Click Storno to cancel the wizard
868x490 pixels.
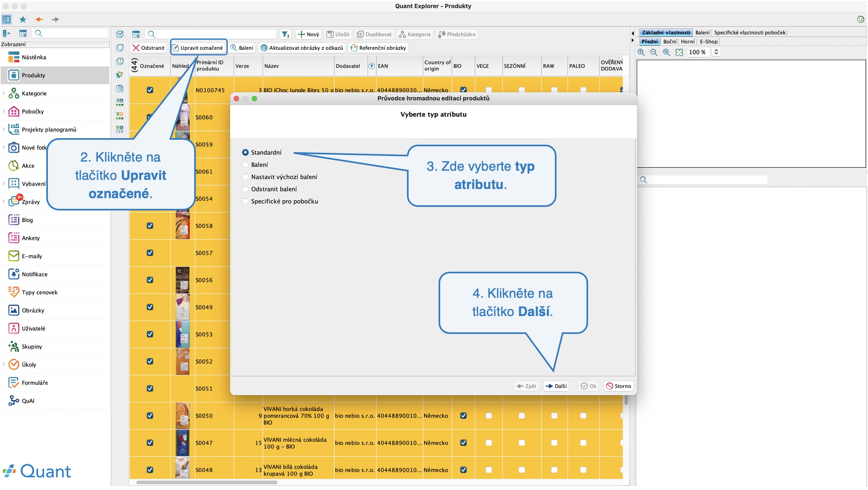pyautogui.click(x=619, y=386)
